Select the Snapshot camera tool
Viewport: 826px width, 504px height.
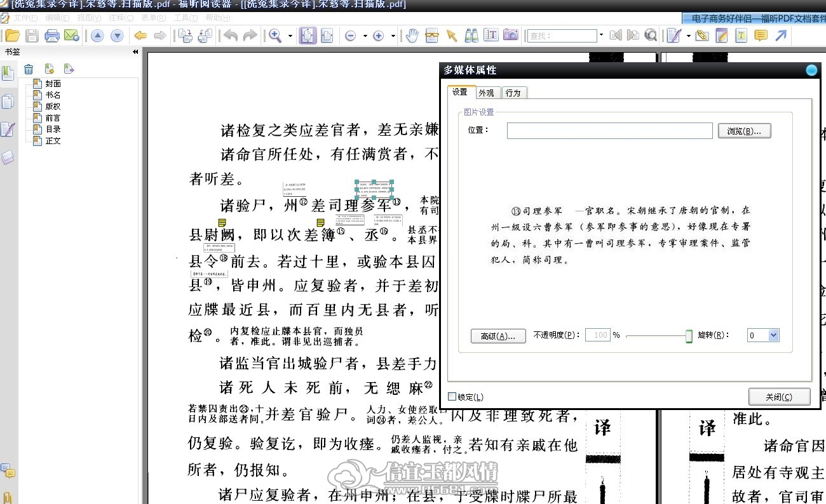pos(511,36)
